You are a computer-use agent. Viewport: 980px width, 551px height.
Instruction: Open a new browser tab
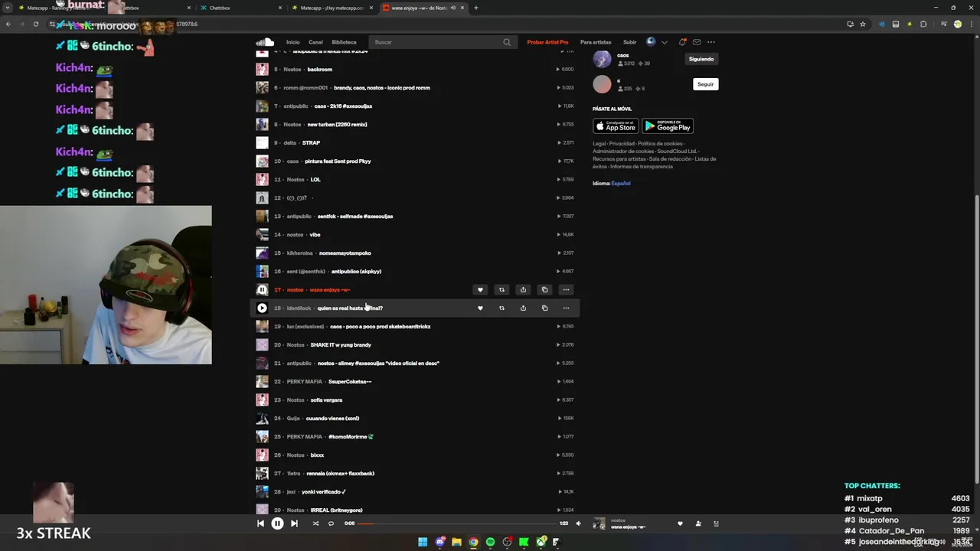coord(475,8)
